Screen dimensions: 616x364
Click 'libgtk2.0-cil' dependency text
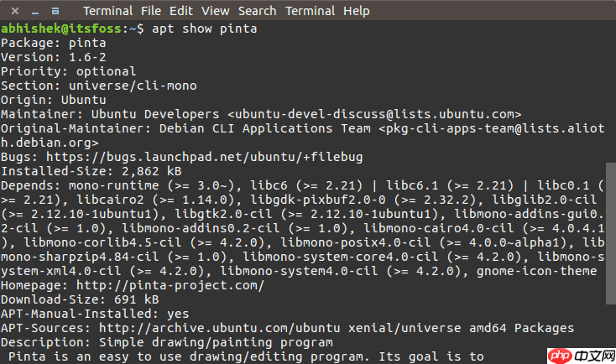coord(223,214)
